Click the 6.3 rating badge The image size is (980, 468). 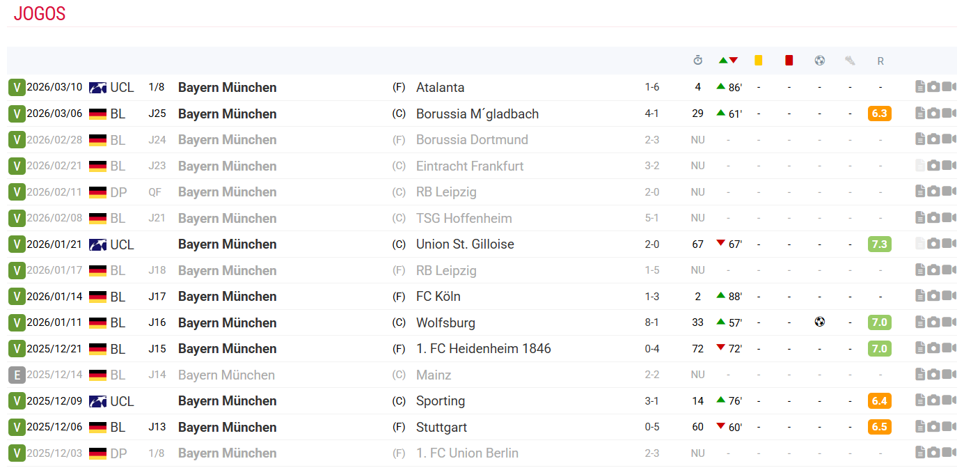pos(880,114)
